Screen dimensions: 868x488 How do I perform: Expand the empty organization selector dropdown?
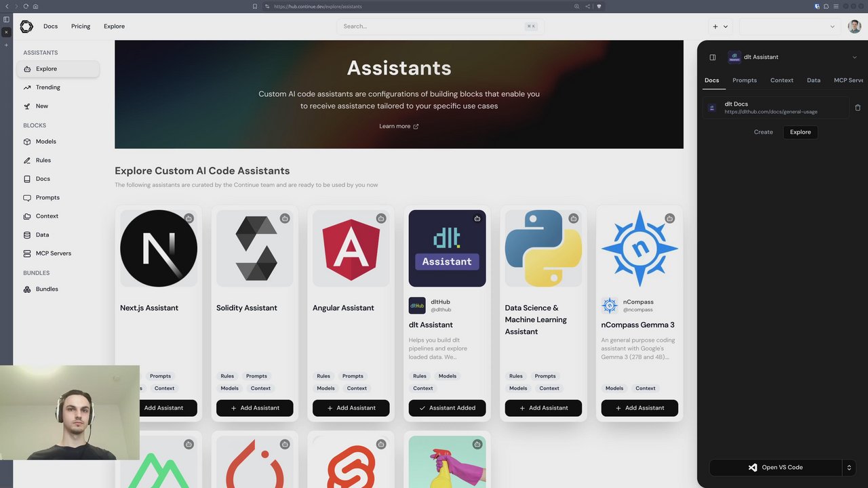[789, 26]
